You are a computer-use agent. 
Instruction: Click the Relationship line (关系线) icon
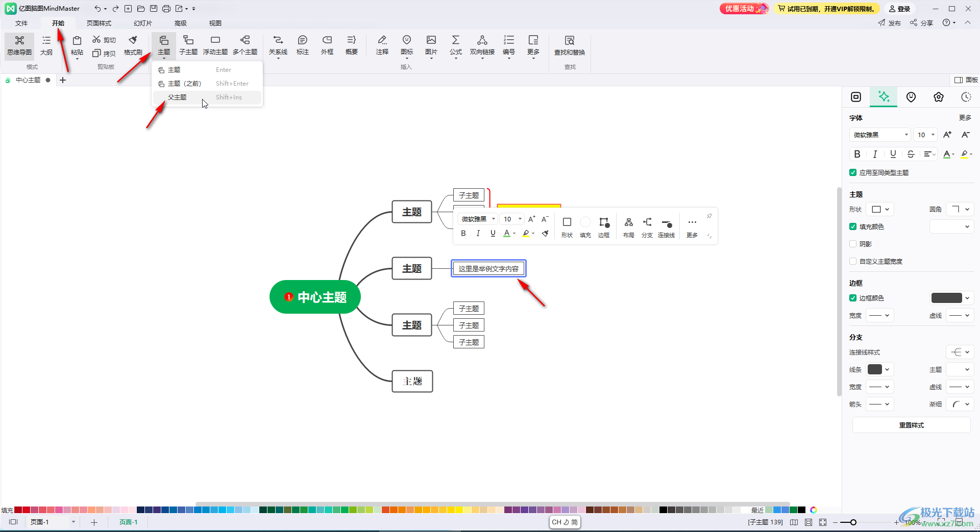click(x=278, y=45)
